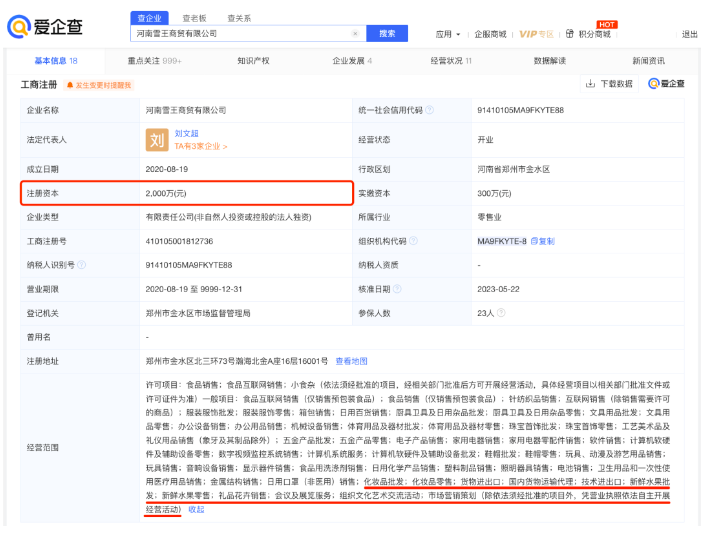707x533 pixels.
Task: Click the 工商注册 section heading
Action: click(x=39, y=84)
